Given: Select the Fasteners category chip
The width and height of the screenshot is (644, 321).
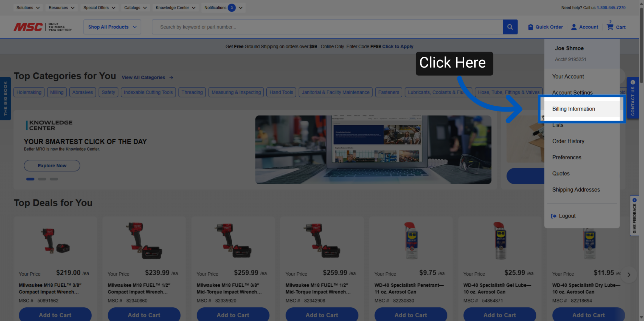Looking at the screenshot, I should (389, 92).
